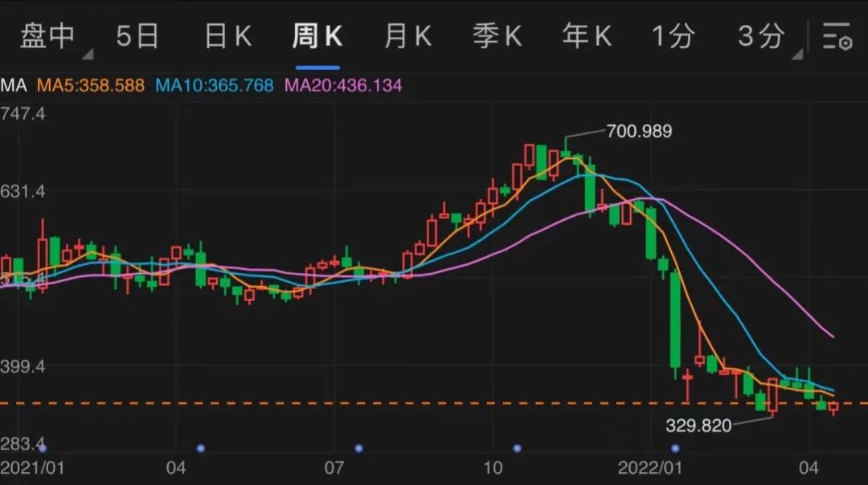Click the blue MA10:365.768 legend
This screenshot has height=485, width=868.
click(x=215, y=85)
